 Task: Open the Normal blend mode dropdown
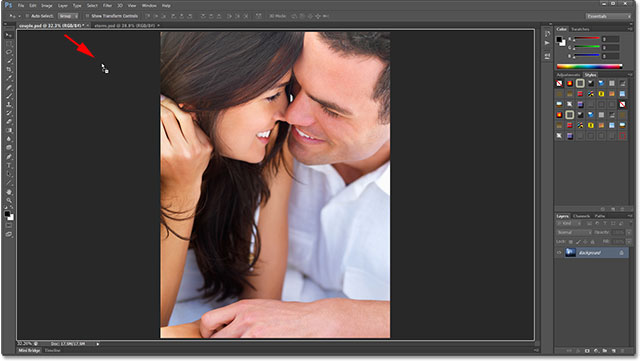pyautogui.click(x=574, y=232)
